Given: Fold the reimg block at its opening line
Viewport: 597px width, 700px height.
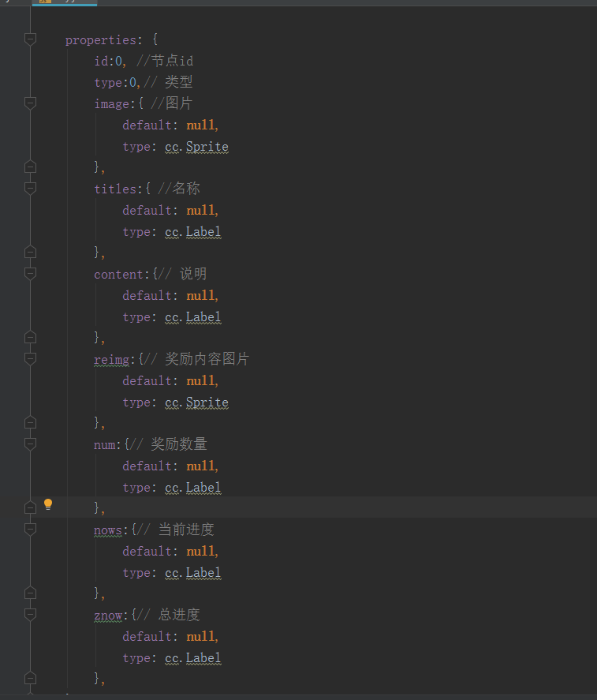Looking at the screenshot, I should (x=30, y=359).
